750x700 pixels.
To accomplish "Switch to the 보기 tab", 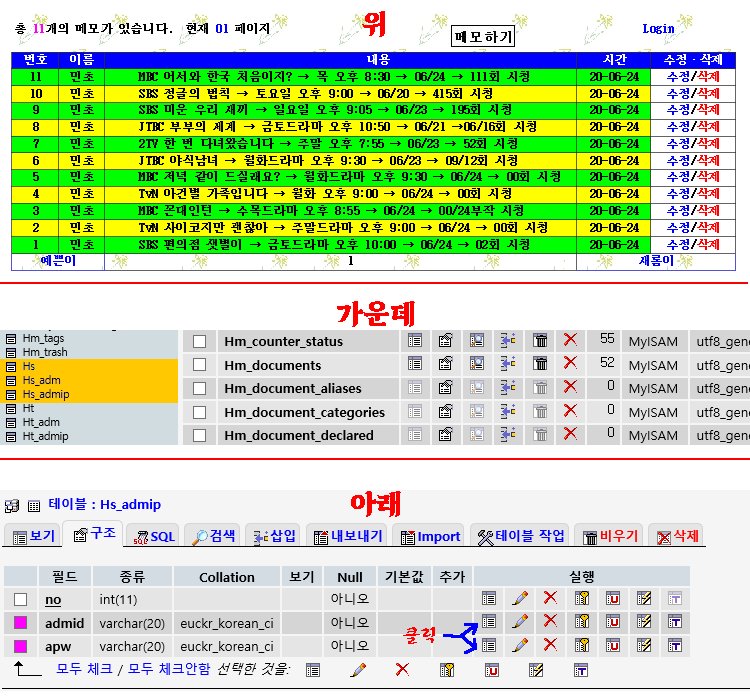I will [x=33, y=536].
